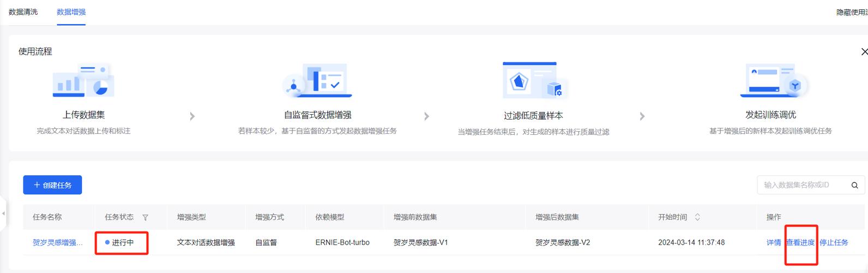The image size is (868, 273).
Task: Click the arrow after 上传数据集 step
Action: [192, 116]
